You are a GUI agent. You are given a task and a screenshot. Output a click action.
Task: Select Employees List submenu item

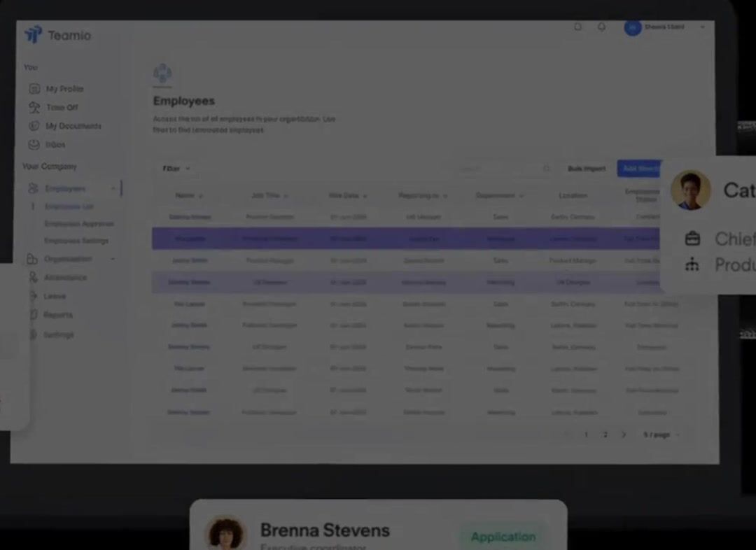click(x=69, y=206)
